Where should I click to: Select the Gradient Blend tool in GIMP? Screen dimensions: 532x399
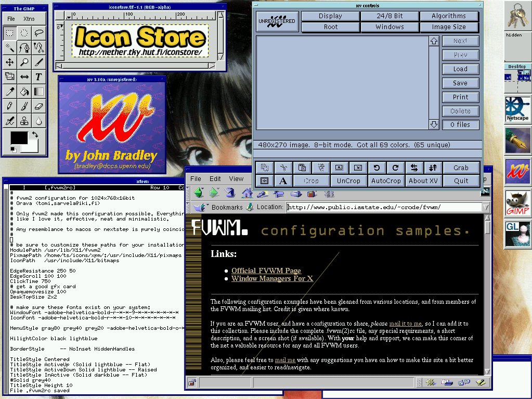coord(38,91)
